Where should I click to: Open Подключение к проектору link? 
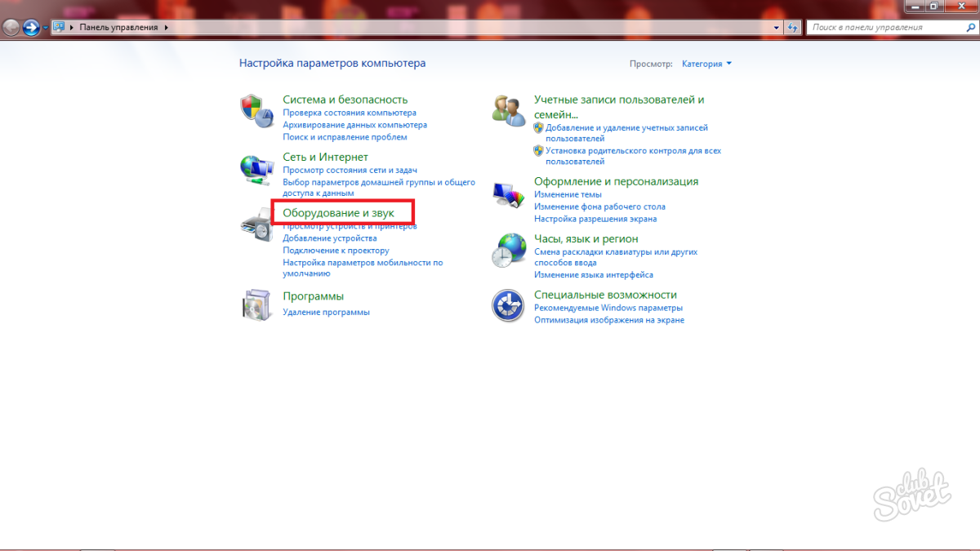click(336, 251)
